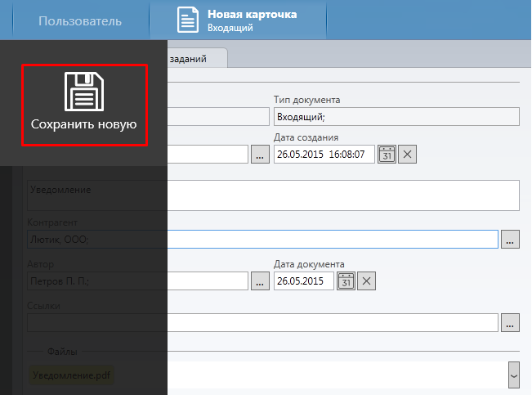The height and width of the screenshot is (395, 532).
Task: Click the Тип документа field
Action: [x=396, y=117]
